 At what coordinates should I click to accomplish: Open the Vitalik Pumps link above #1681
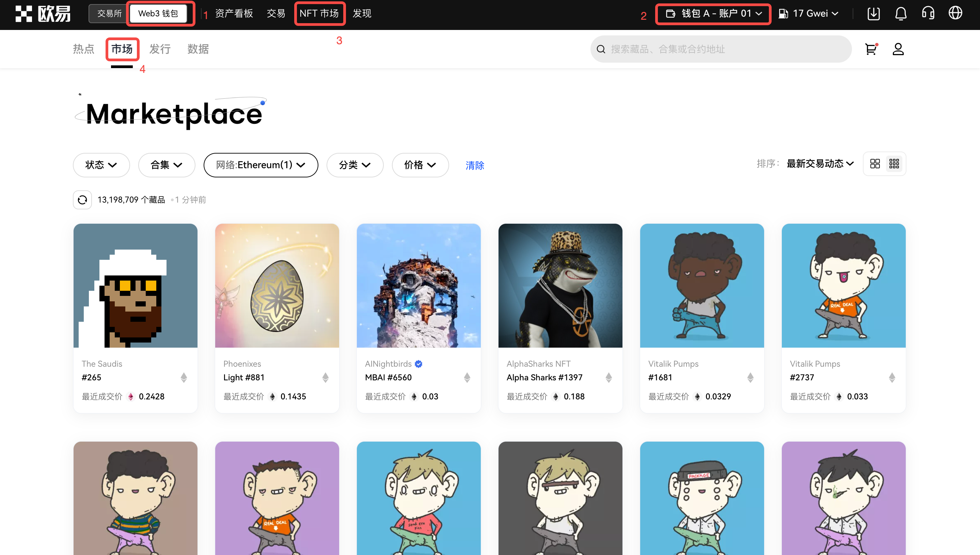pos(673,364)
